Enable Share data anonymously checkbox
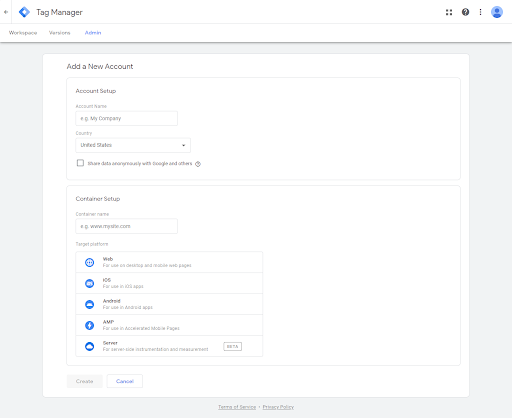Viewport: 512px width, 418px height. pos(80,163)
